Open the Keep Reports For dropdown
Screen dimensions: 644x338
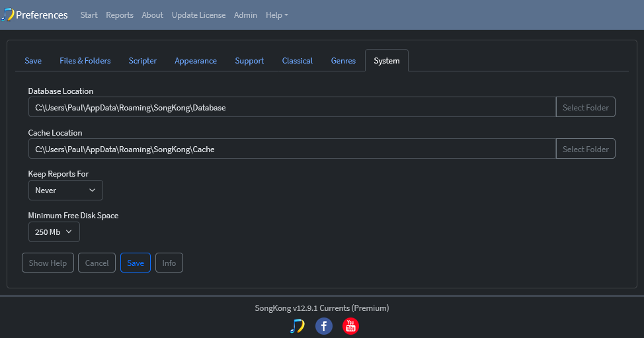(65, 190)
